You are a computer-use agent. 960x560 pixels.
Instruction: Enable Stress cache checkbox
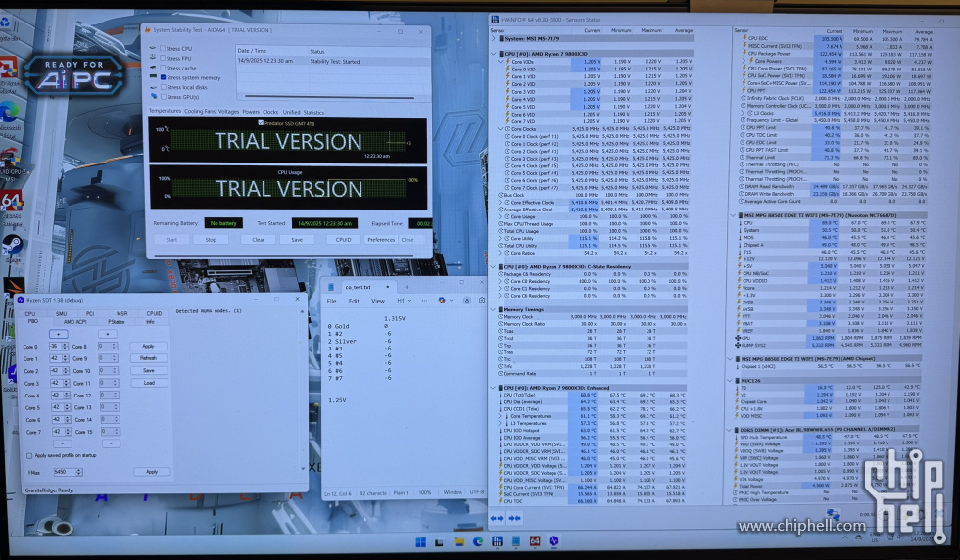coord(163,68)
